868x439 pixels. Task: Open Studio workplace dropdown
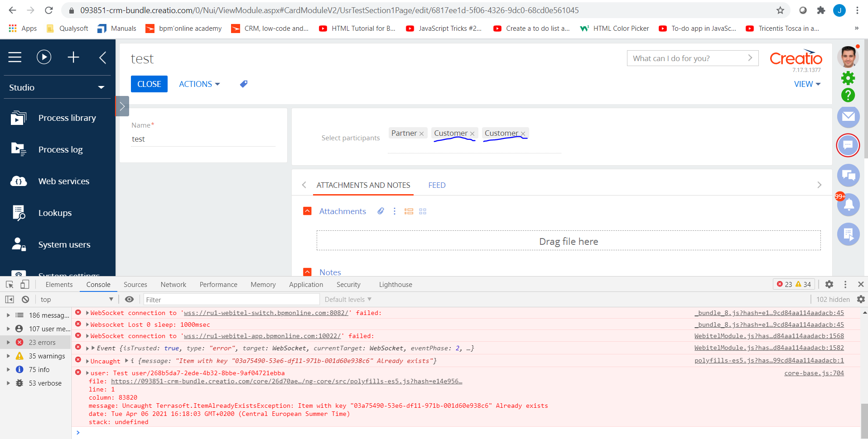(57, 87)
